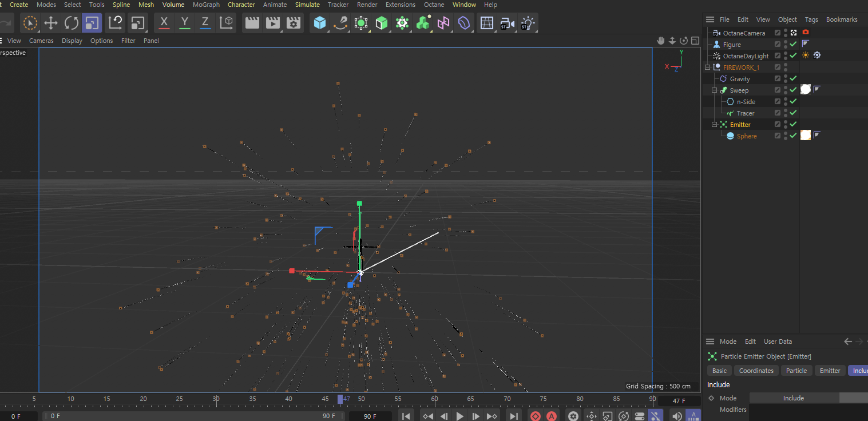Viewport: 868px width, 421px height.
Task: Play the animation forward
Action: point(460,416)
